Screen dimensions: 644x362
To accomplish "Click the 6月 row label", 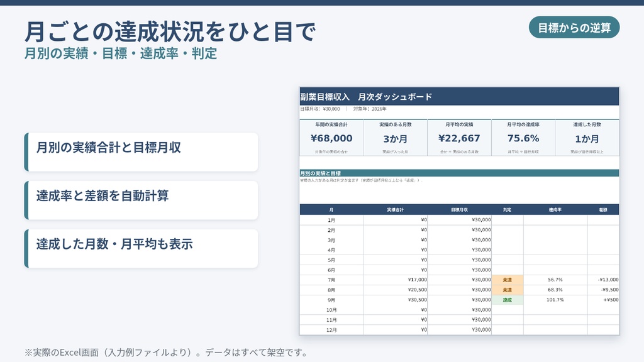I will click(331, 270).
